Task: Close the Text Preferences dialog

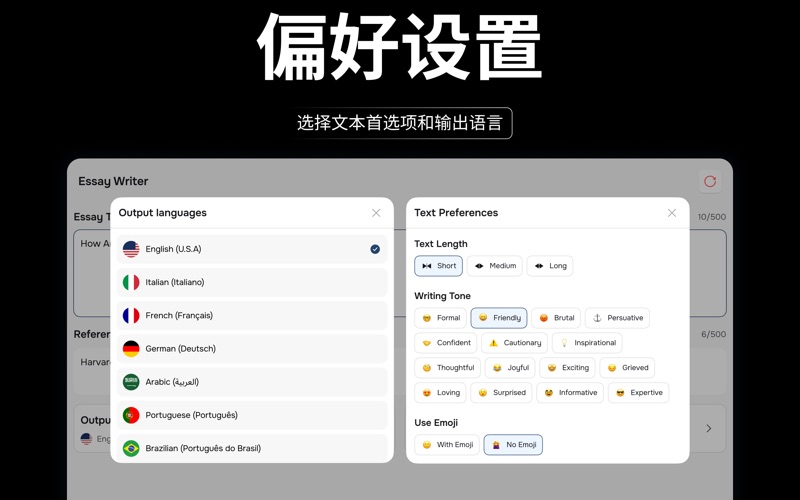Action: tap(672, 213)
